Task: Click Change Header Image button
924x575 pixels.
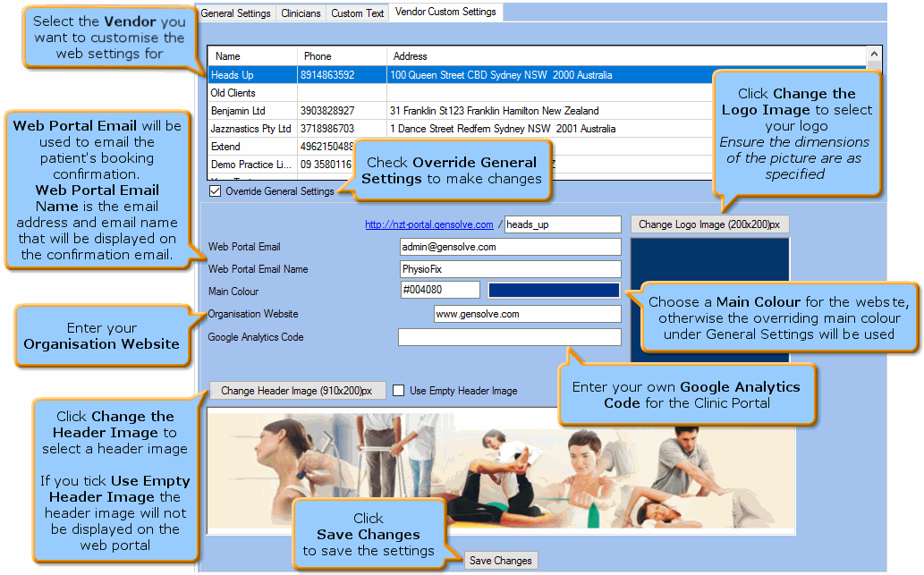Action: (x=297, y=391)
